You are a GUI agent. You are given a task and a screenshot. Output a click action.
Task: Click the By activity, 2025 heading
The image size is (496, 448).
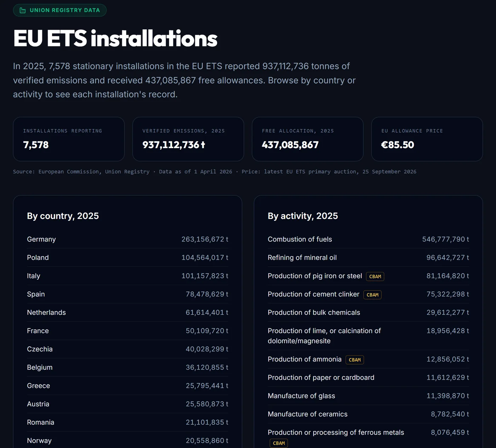tap(303, 216)
